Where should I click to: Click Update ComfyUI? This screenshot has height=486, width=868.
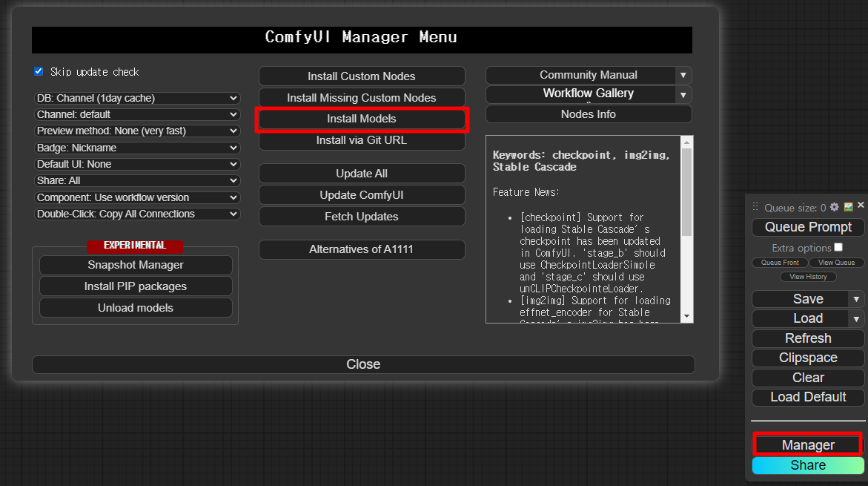point(362,195)
